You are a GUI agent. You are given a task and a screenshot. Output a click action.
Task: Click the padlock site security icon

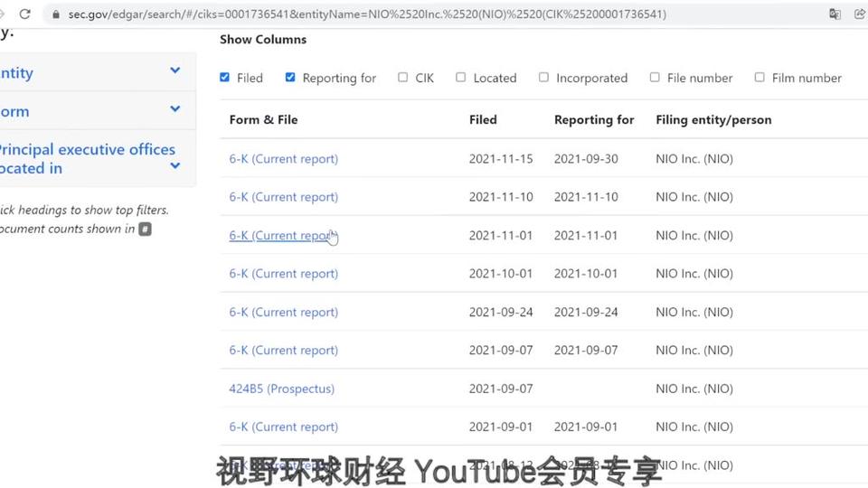(55, 14)
